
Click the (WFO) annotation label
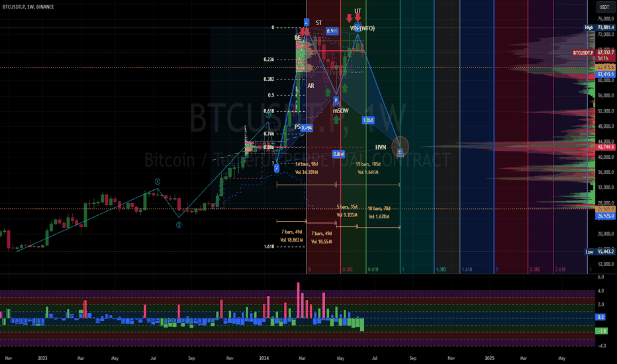click(367, 28)
